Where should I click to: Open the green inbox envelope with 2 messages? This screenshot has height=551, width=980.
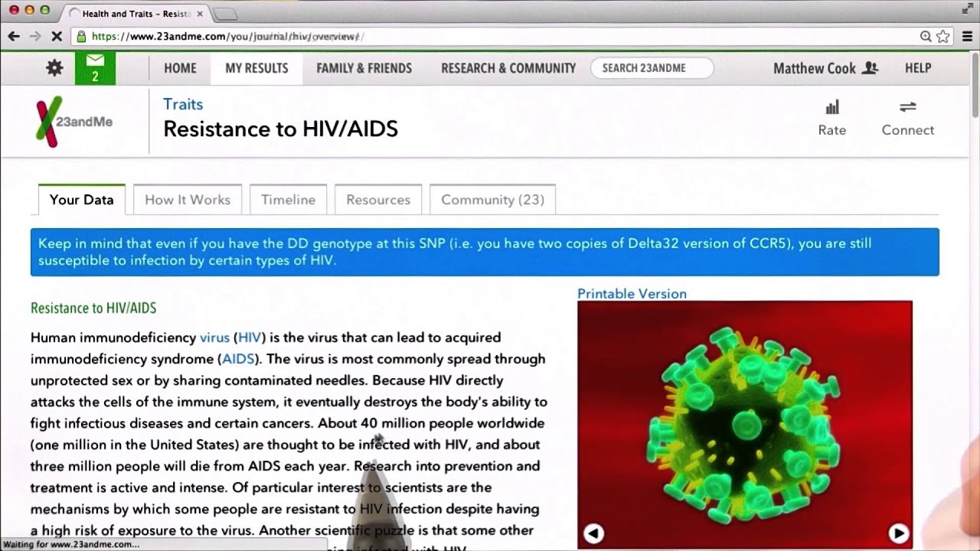click(x=95, y=67)
